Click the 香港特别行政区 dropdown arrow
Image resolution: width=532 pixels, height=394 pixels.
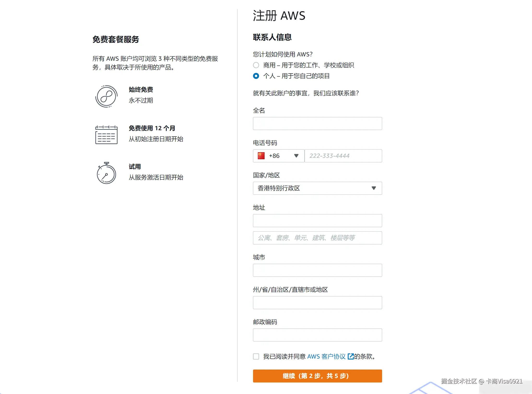click(373, 188)
